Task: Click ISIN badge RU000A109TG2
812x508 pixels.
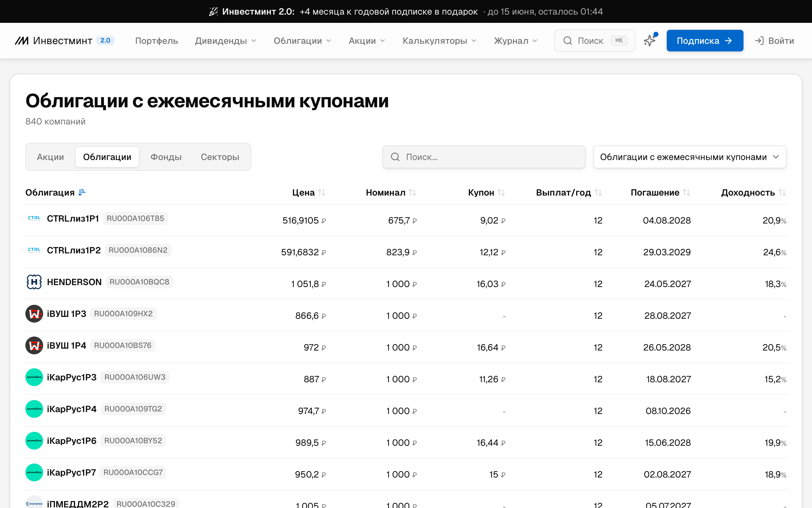Action: click(x=133, y=409)
